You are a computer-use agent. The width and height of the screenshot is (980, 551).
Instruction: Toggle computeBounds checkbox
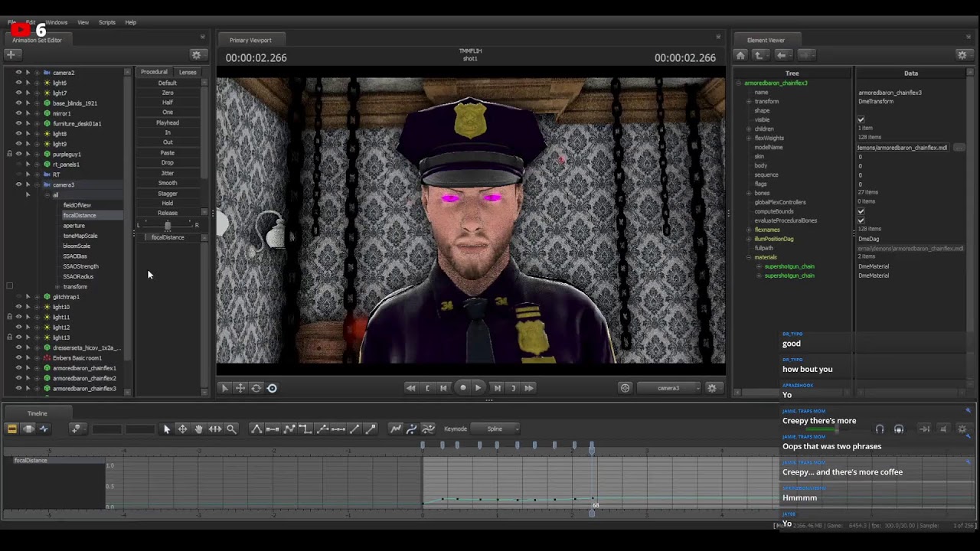[861, 211]
